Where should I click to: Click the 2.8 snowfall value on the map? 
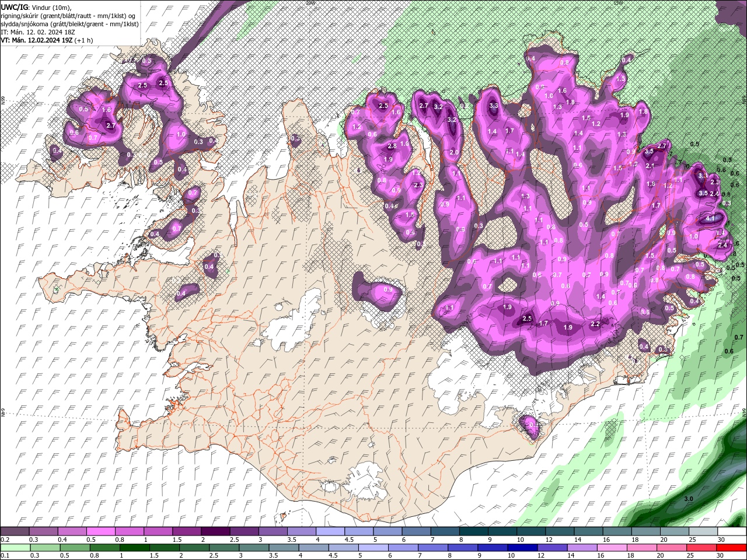tap(392, 146)
